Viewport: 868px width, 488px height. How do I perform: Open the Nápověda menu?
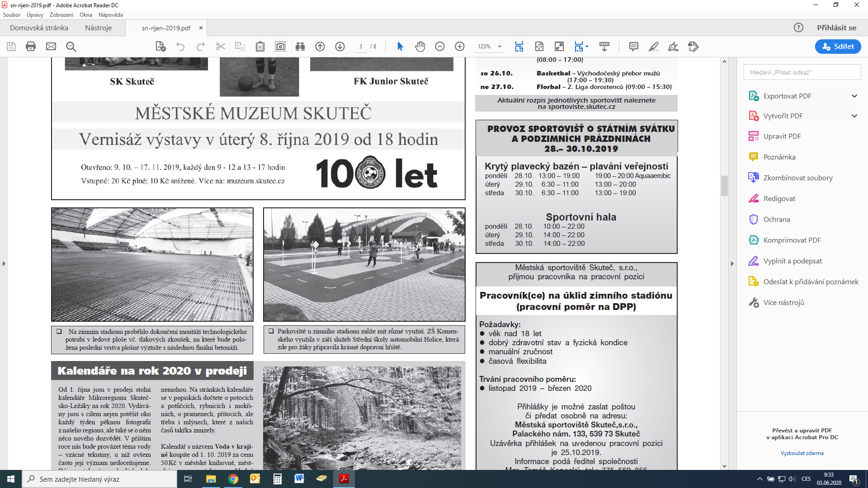(x=111, y=15)
